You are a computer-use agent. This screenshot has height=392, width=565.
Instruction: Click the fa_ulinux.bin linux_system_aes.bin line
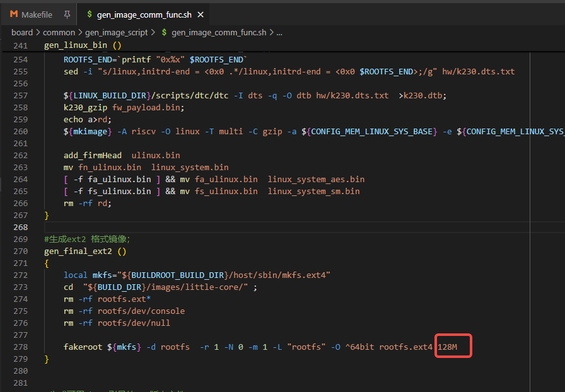coord(214,180)
